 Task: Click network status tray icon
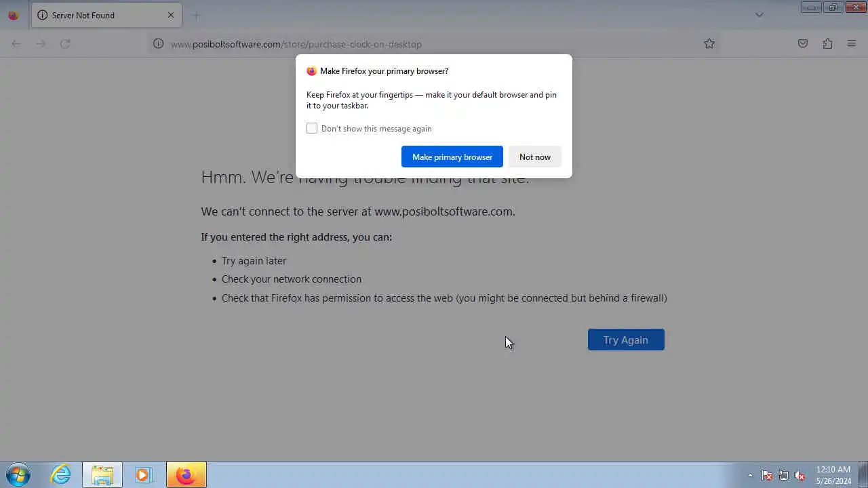coord(783,475)
